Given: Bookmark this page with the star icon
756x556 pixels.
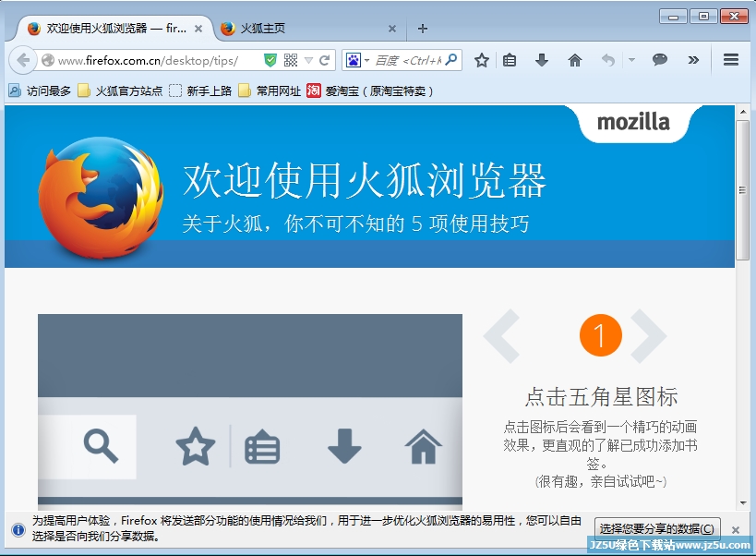Looking at the screenshot, I should click(481, 60).
